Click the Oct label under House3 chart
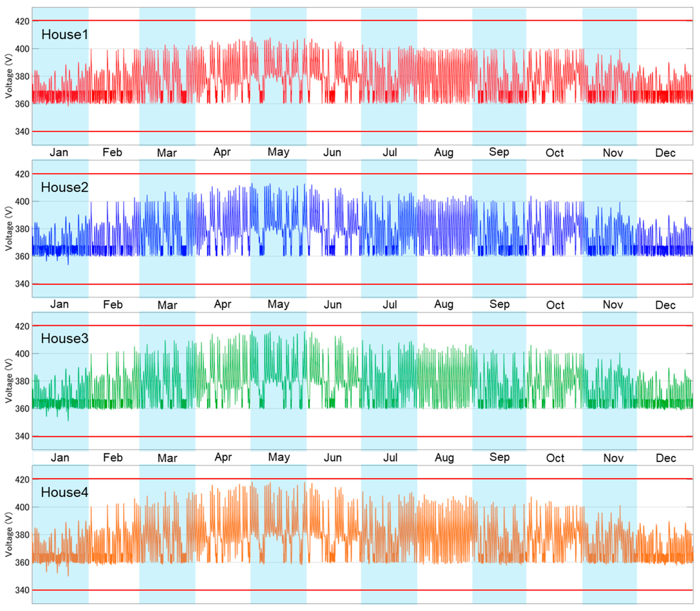Screen dimensions: 700x611 (x=555, y=458)
